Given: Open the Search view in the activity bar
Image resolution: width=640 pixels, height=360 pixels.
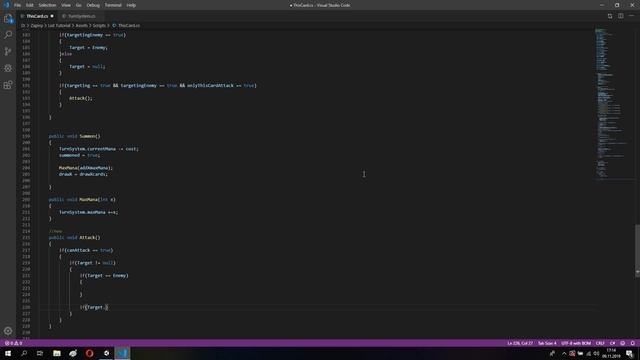Looking at the screenshot, I should (8, 35).
